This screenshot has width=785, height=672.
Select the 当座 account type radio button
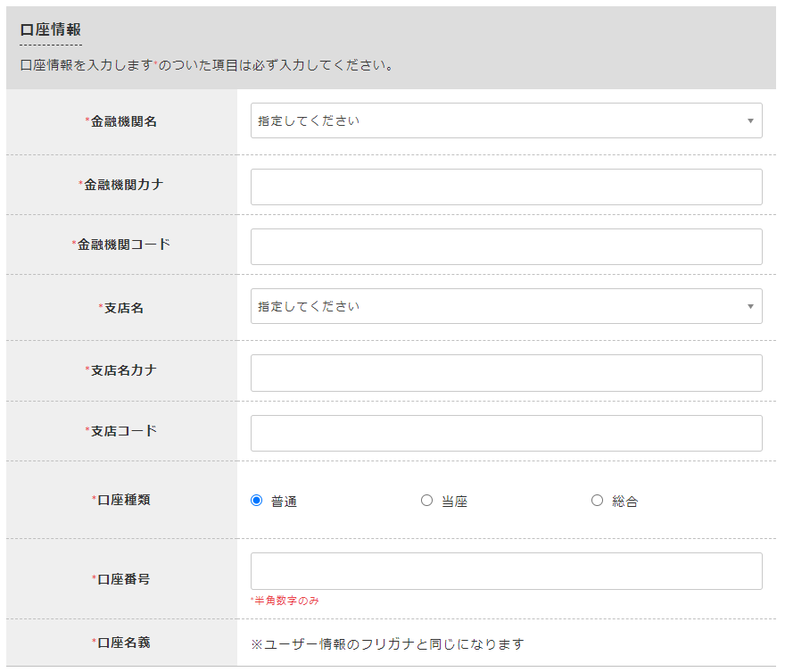point(426,501)
